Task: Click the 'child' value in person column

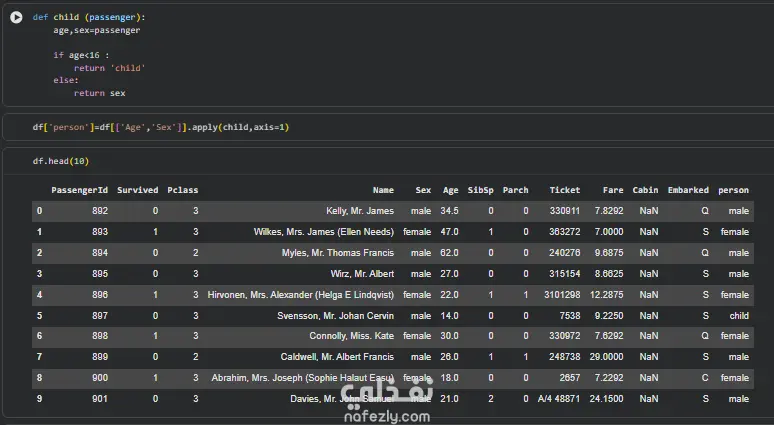Action: pyautogui.click(x=739, y=316)
